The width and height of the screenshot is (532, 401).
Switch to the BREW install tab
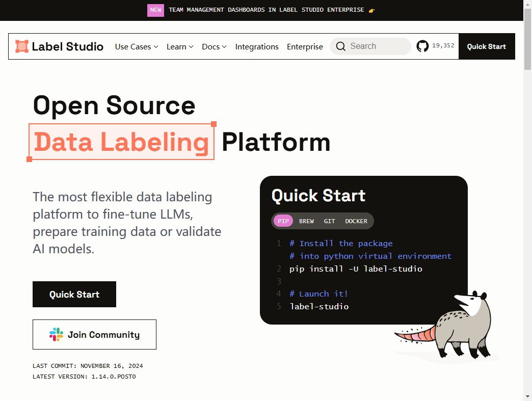tap(306, 221)
